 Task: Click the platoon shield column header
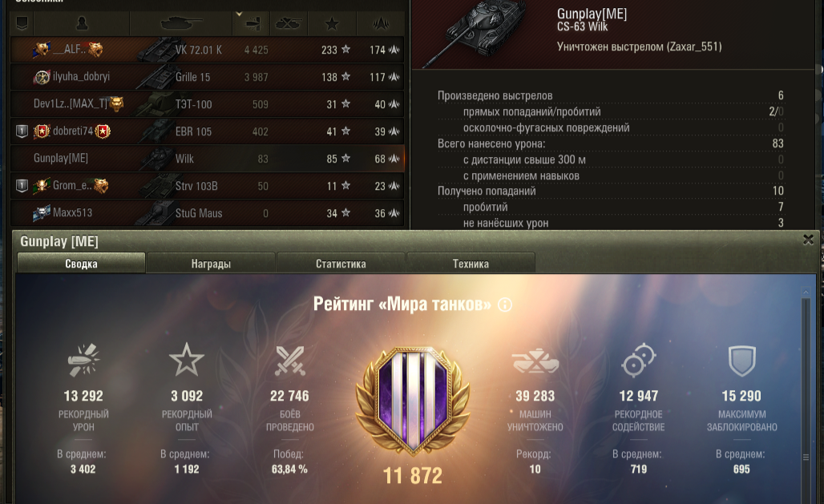(x=22, y=23)
